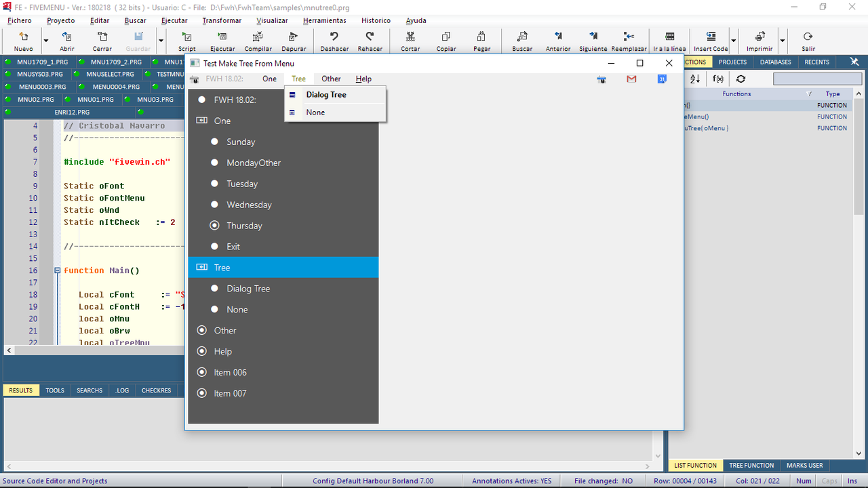Go to next match with Siguiente icon
The width and height of the screenshot is (868, 488).
click(x=593, y=37)
